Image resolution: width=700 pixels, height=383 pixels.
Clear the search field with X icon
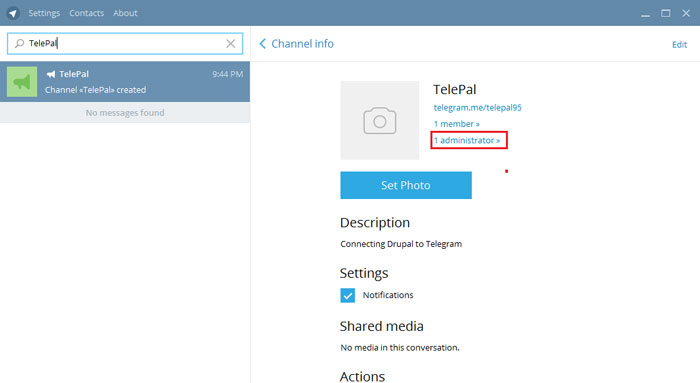[x=230, y=43]
